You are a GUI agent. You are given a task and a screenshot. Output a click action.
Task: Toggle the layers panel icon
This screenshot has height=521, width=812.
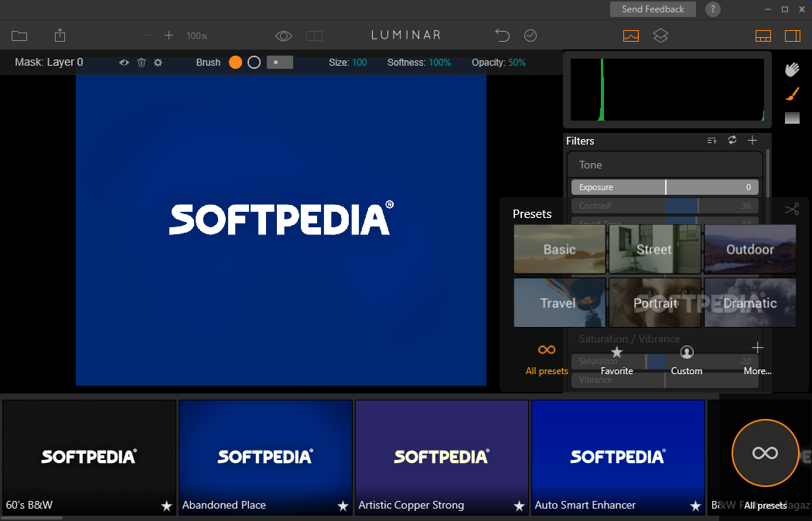pos(660,36)
